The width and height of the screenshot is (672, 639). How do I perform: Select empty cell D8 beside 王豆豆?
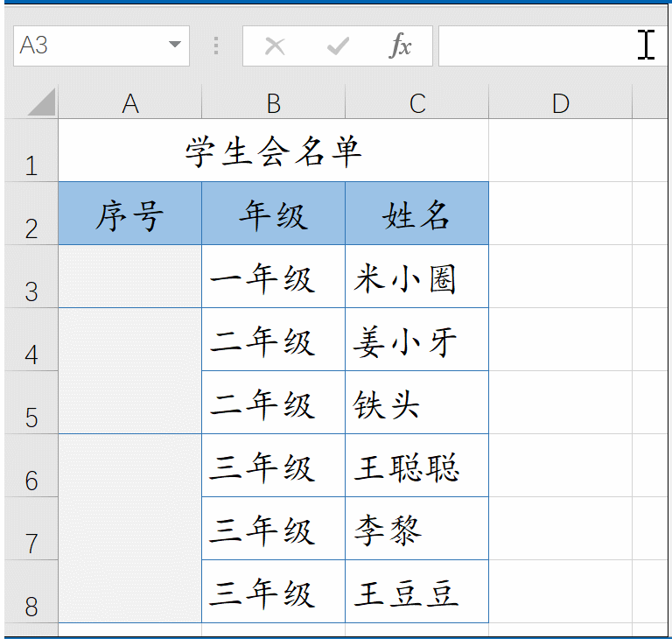point(561,592)
